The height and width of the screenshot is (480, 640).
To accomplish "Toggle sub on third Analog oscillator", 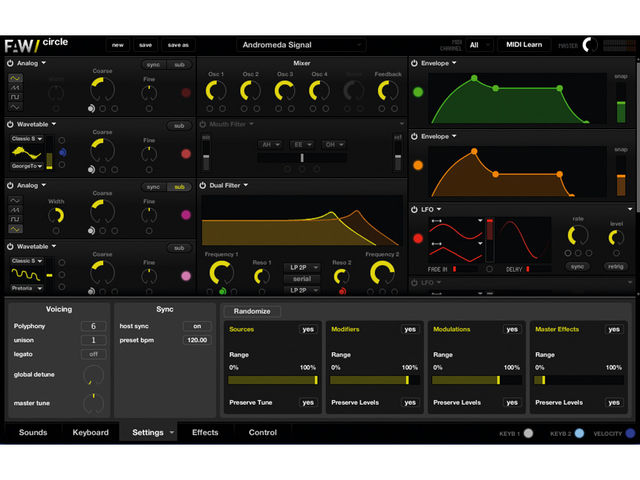I will [180, 187].
